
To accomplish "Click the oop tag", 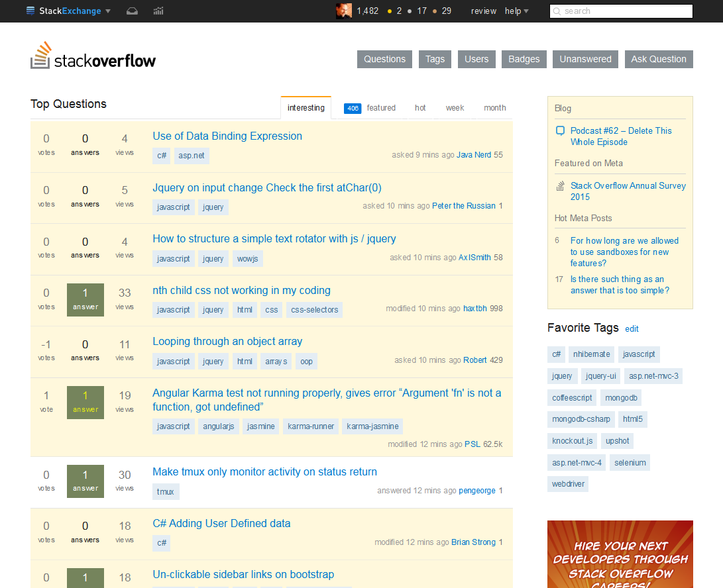I will click(307, 362).
